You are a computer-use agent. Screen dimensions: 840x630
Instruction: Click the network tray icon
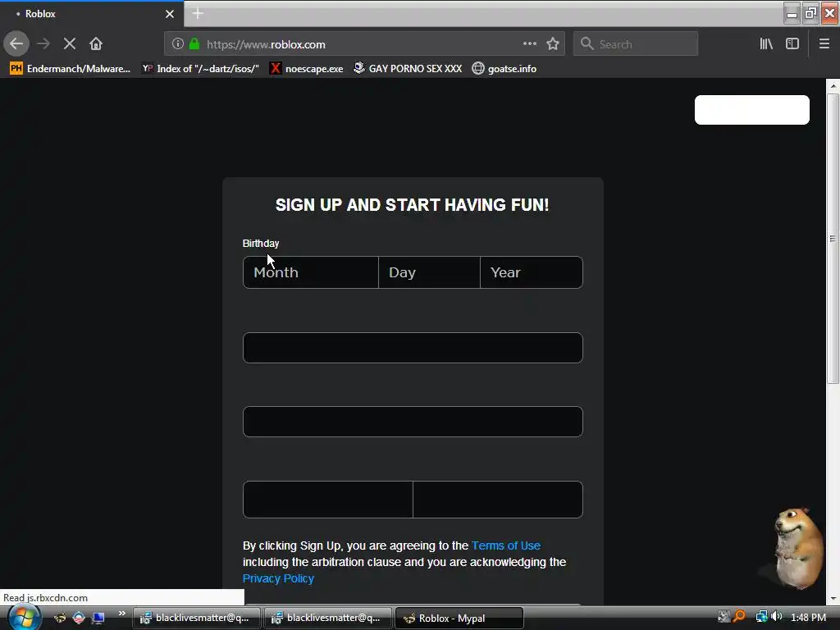point(761,617)
